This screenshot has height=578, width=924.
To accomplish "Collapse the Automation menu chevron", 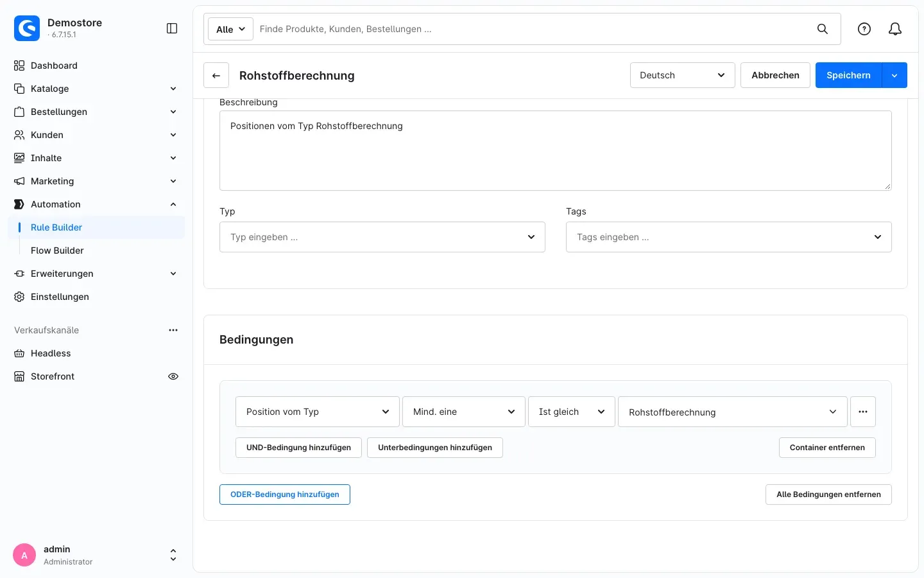I will tap(173, 204).
